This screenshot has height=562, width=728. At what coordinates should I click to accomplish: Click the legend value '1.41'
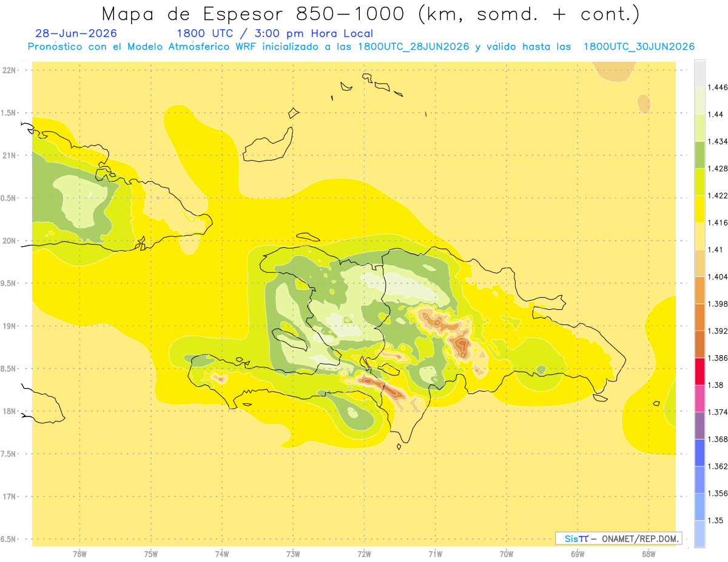tap(716, 250)
